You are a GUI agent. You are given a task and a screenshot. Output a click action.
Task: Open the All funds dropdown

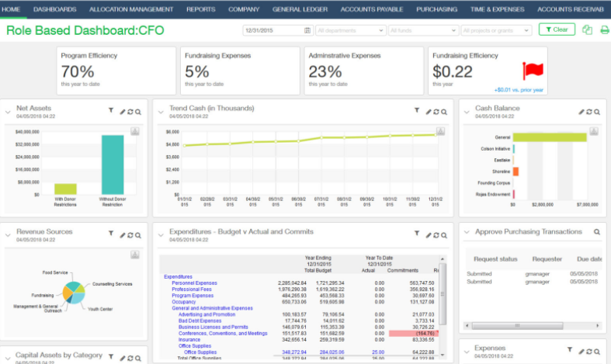coord(423,30)
